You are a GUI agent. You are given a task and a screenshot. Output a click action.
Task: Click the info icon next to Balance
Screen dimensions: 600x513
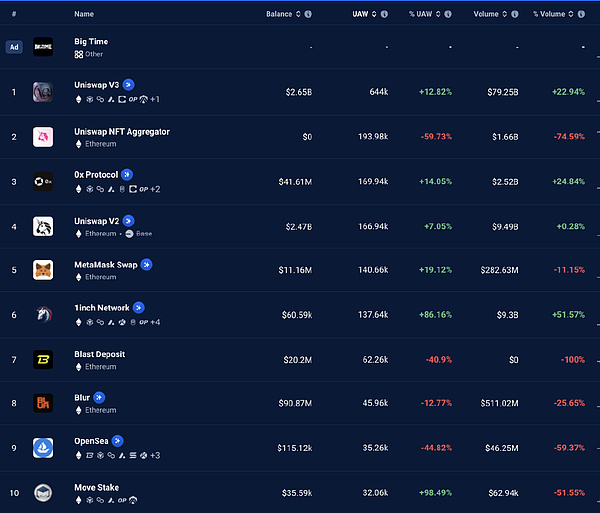(307, 14)
